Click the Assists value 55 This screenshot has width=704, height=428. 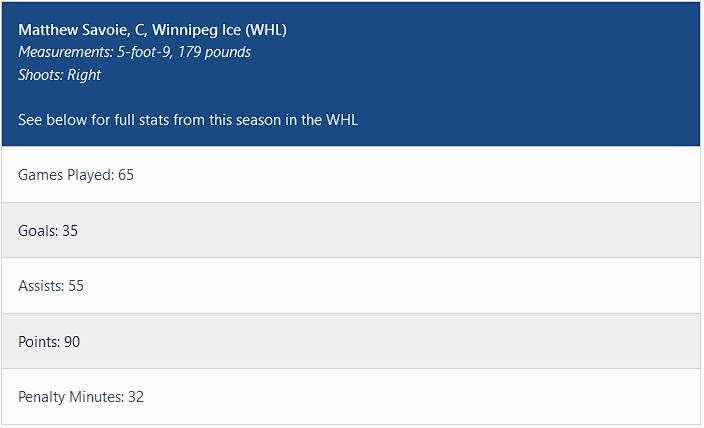76,286
